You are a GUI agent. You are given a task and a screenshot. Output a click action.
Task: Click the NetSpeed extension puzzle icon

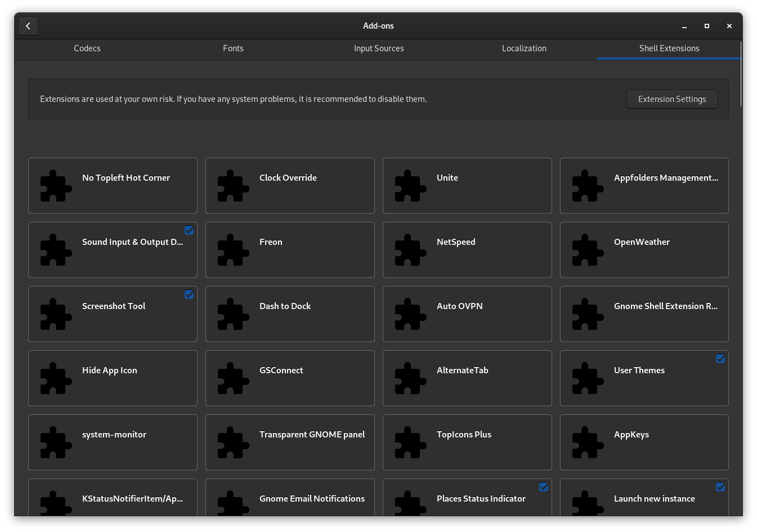point(411,250)
